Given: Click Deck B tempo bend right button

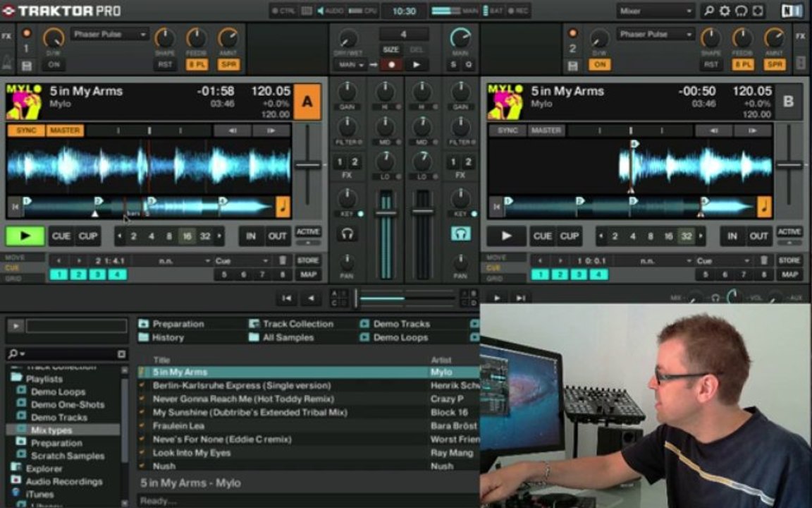Looking at the screenshot, I should [x=753, y=131].
